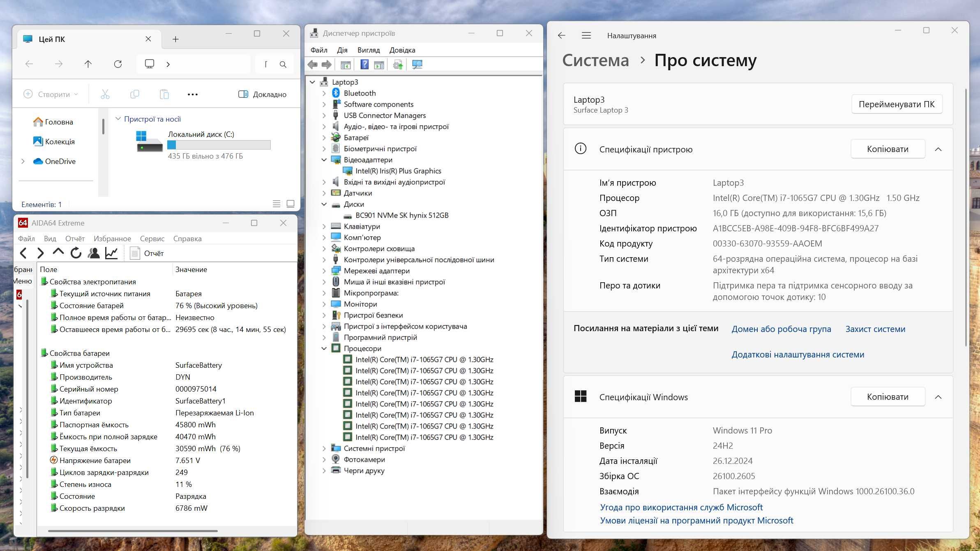Open Вигляд menu in Device Manager
Screen dimensions: 980x551
[x=369, y=50]
